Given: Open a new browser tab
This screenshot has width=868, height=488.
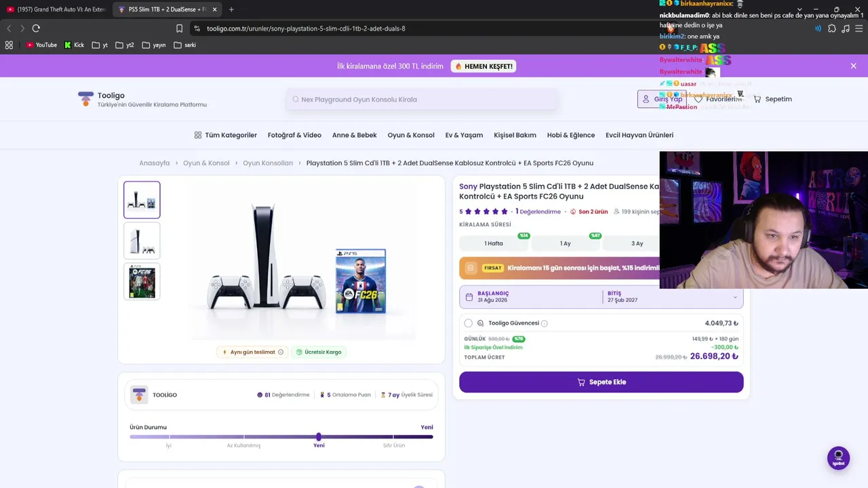Looking at the screenshot, I should (231, 9).
